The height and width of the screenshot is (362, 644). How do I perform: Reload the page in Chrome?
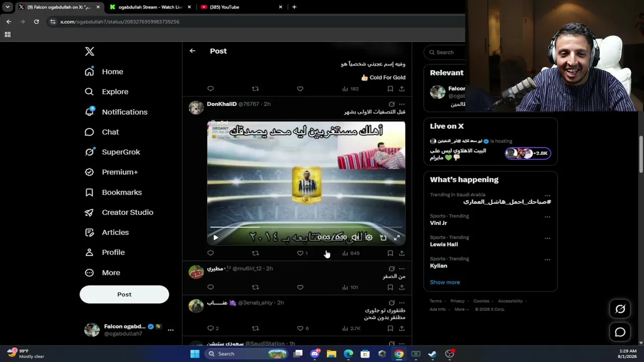coord(36,22)
